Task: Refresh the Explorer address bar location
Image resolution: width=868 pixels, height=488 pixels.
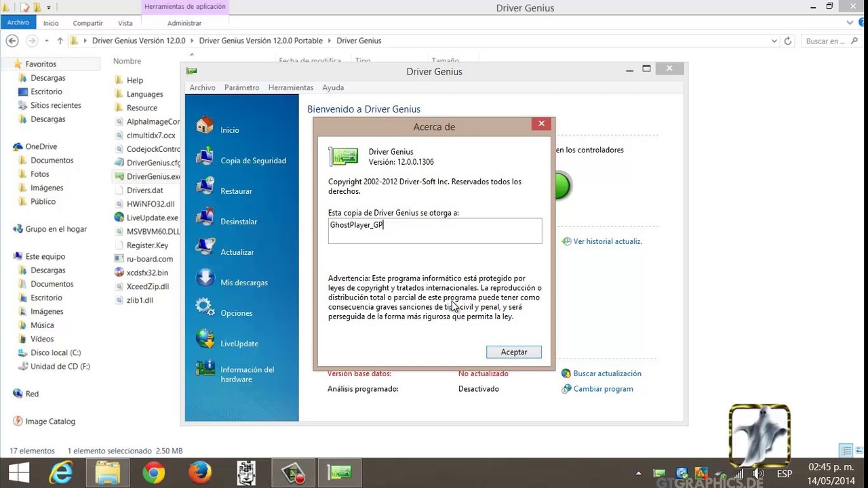Action: pyautogui.click(x=787, y=41)
